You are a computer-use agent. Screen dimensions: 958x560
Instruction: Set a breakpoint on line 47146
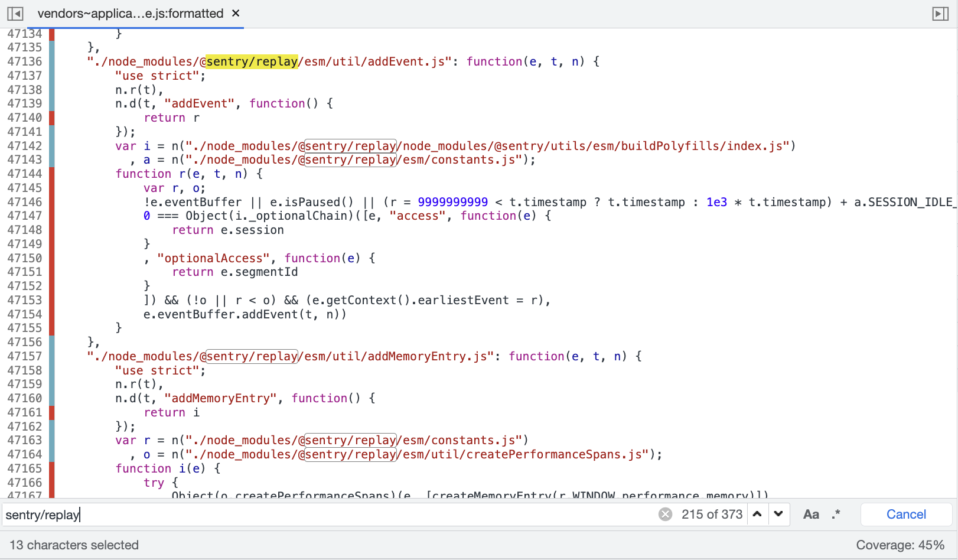coord(25,201)
